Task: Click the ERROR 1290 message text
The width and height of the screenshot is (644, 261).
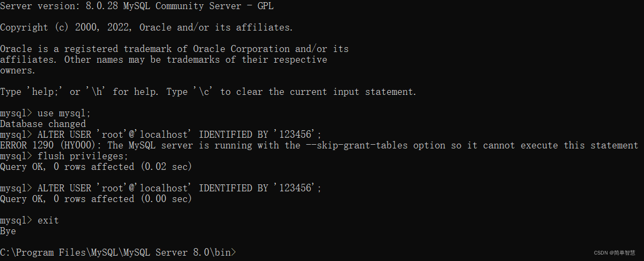Action: [319, 145]
